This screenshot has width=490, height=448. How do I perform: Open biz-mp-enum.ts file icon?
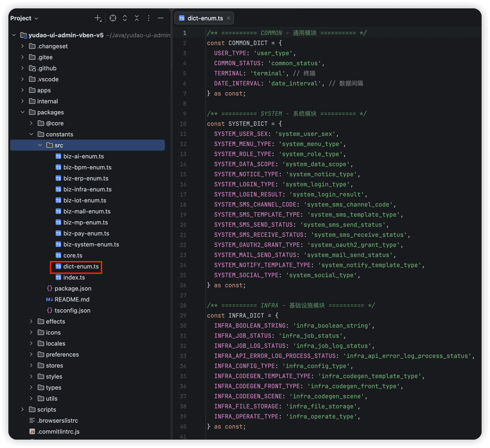click(x=58, y=222)
